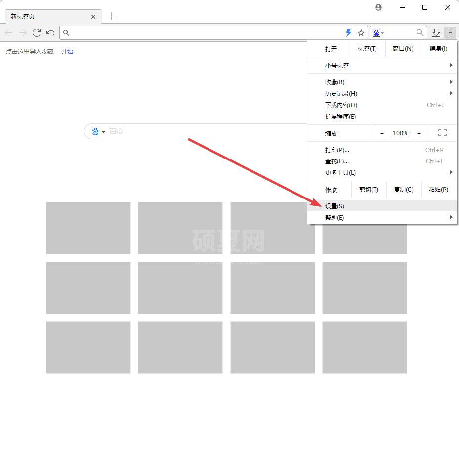Increase zoom with the plus button
This screenshot has width=459, height=476.
pos(419,133)
